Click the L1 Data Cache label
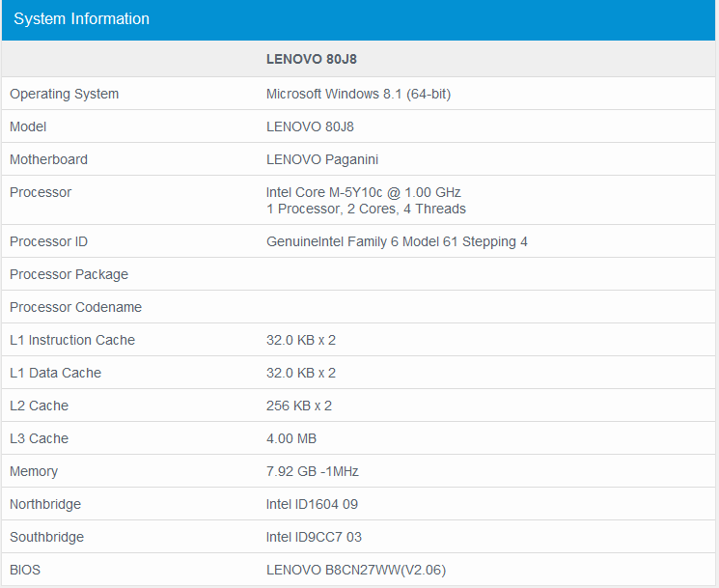This screenshot has height=588, width=719. [x=55, y=373]
